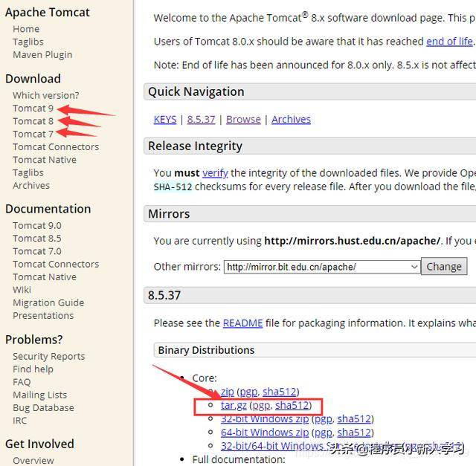The width and height of the screenshot is (476, 466).
Task: Open pgp signature for Core zip
Action: (249, 392)
